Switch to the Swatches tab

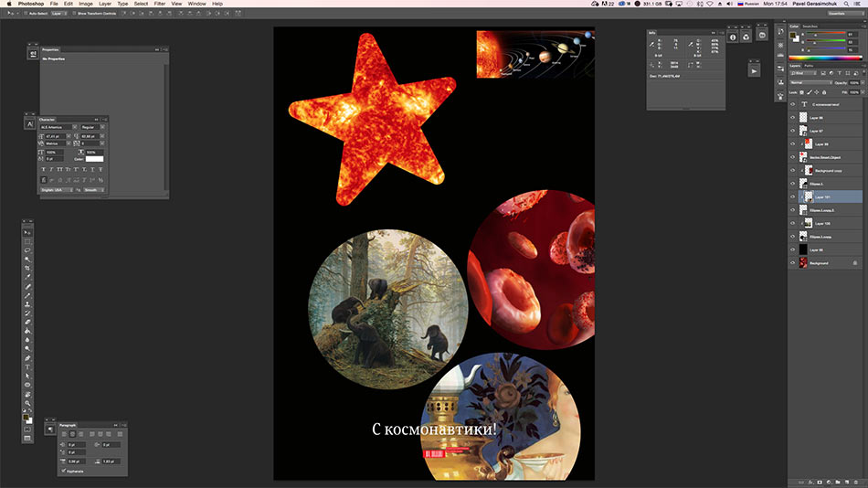click(810, 27)
